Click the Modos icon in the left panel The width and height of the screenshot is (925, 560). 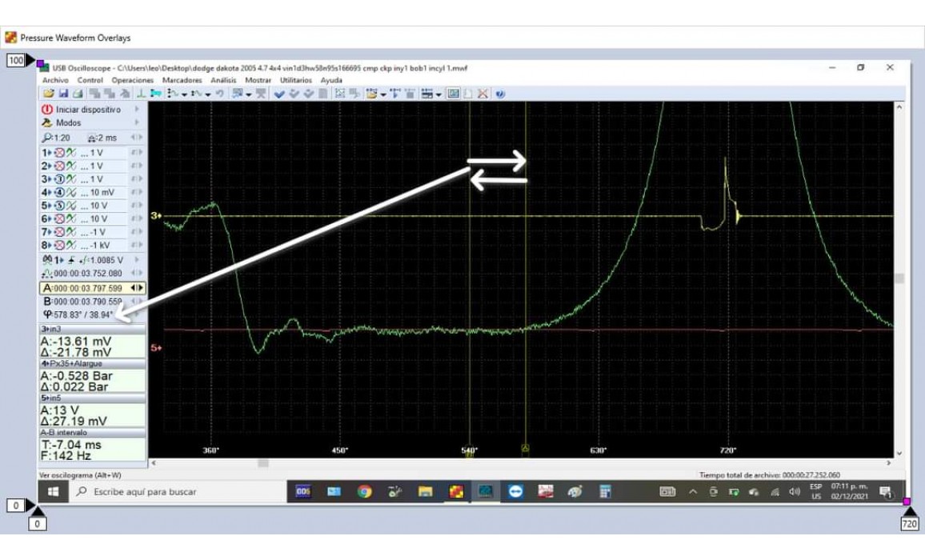pos(47,122)
